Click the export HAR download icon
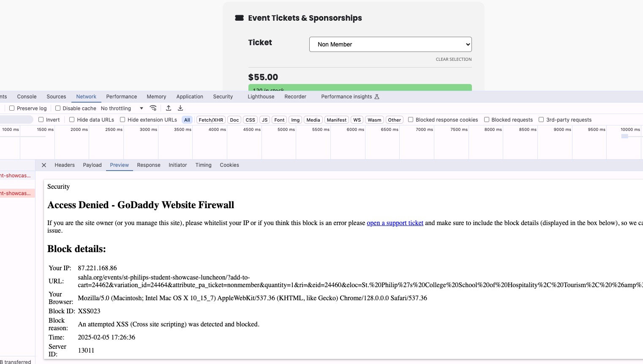Image resolution: width=643 pixels, height=364 pixels. click(x=180, y=108)
